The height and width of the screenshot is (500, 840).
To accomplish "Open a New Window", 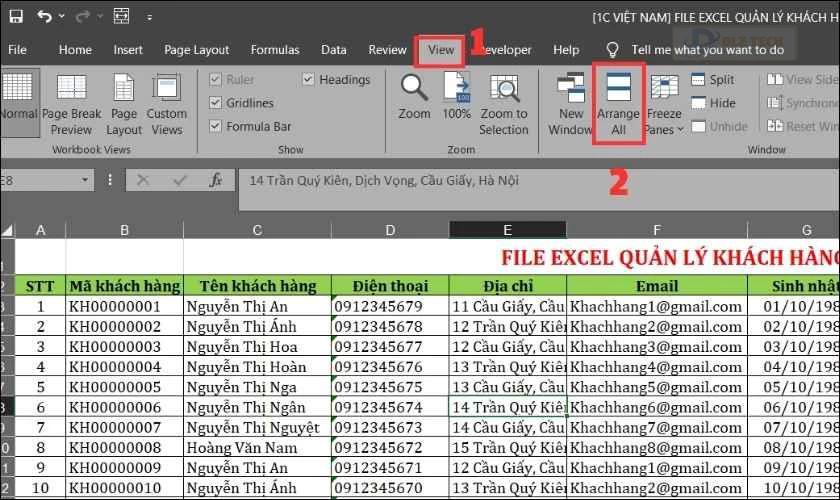I will pyautogui.click(x=571, y=105).
